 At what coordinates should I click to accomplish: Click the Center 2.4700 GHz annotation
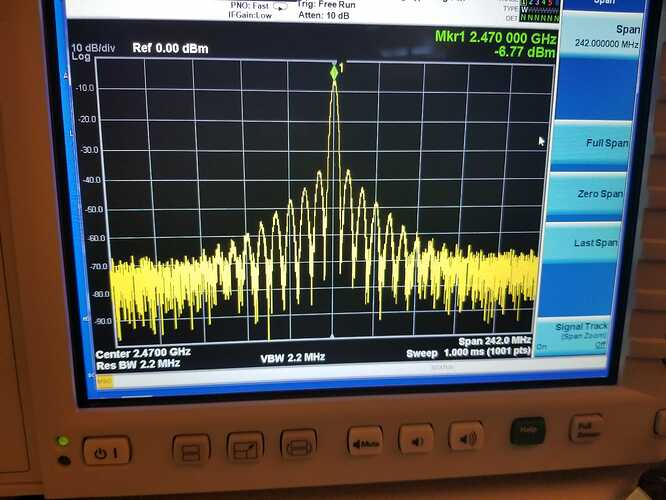[143, 353]
